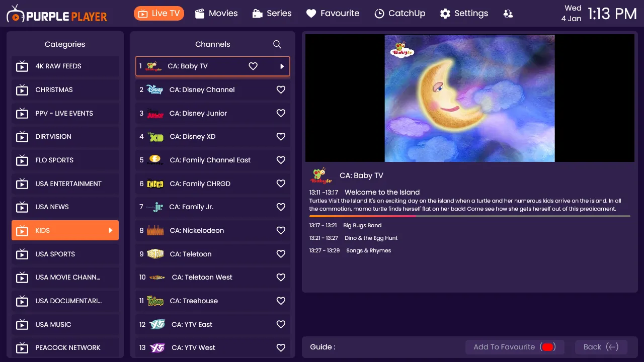Toggle favourite heart on CA: Baby TV
Image resolution: width=644 pixels, height=362 pixels.
click(253, 66)
